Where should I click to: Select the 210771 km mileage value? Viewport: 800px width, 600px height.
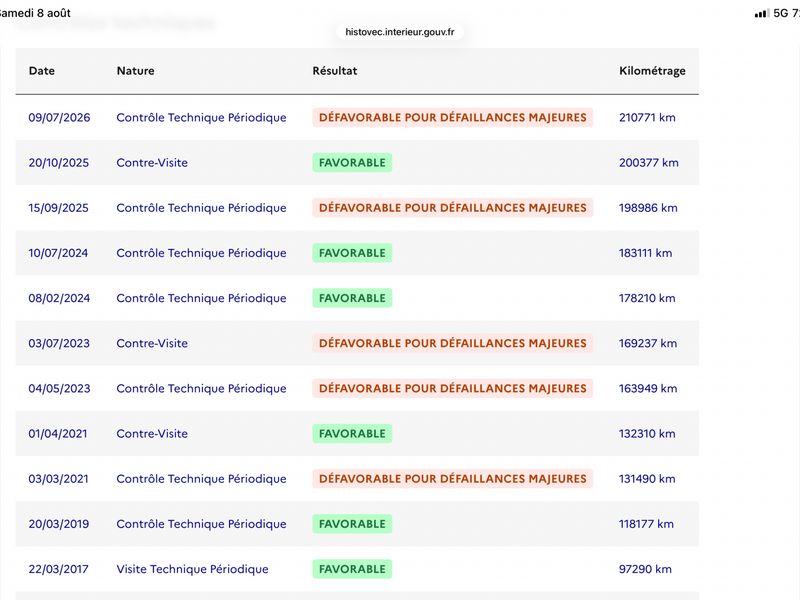pyautogui.click(x=647, y=117)
